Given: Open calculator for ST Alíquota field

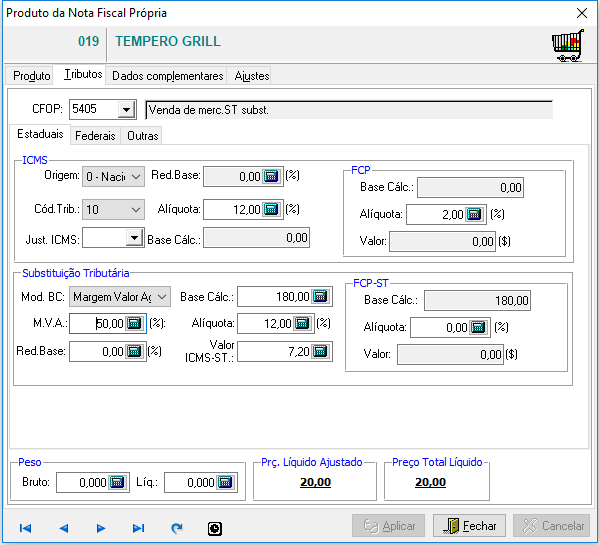Looking at the screenshot, I should [x=302, y=323].
